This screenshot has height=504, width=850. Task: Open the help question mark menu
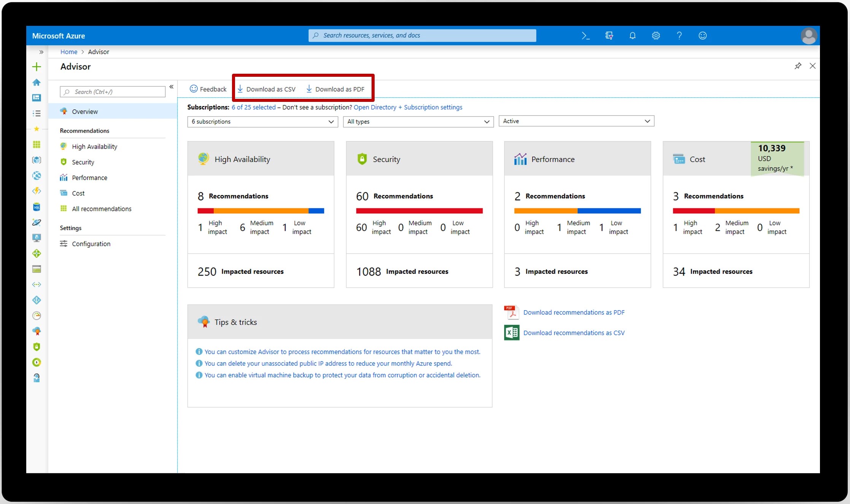click(679, 35)
